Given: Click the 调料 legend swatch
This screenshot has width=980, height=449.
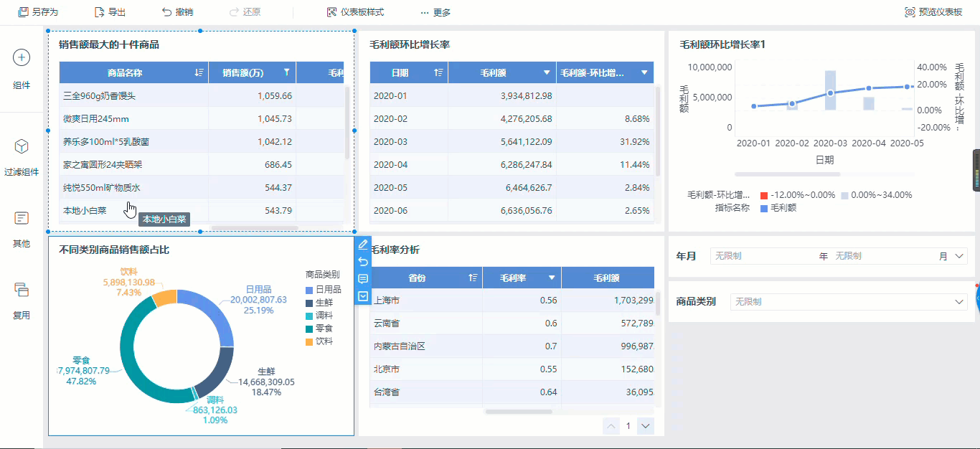Looking at the screenshot, I should click(309, 316).
